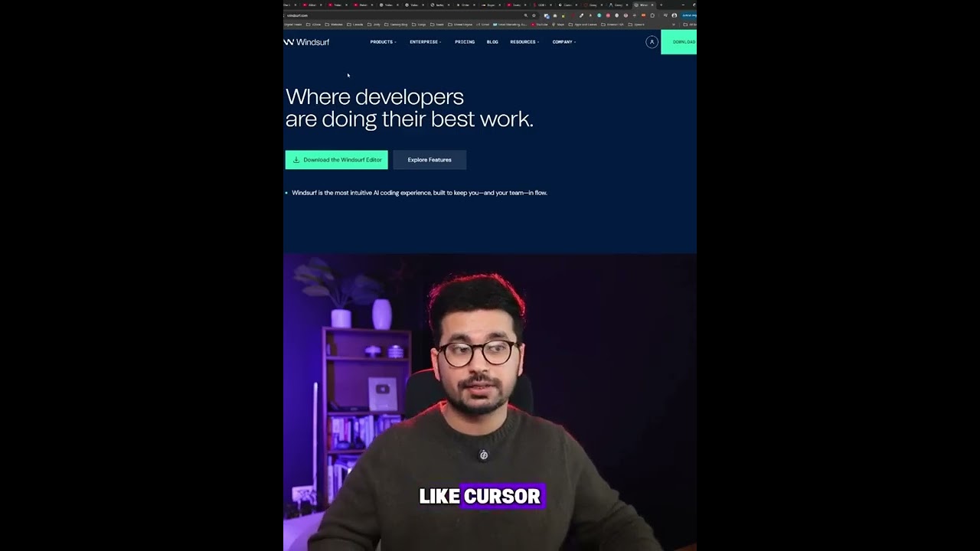Screen dimensions: 980x551
Task: Open the Maps bookmark
Action: pos(558,24)
